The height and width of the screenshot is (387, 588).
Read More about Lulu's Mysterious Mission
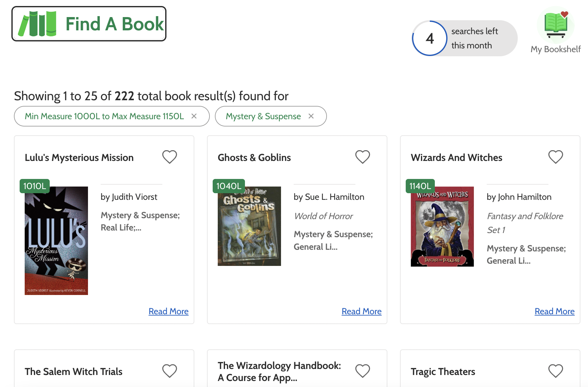[169, 311]
